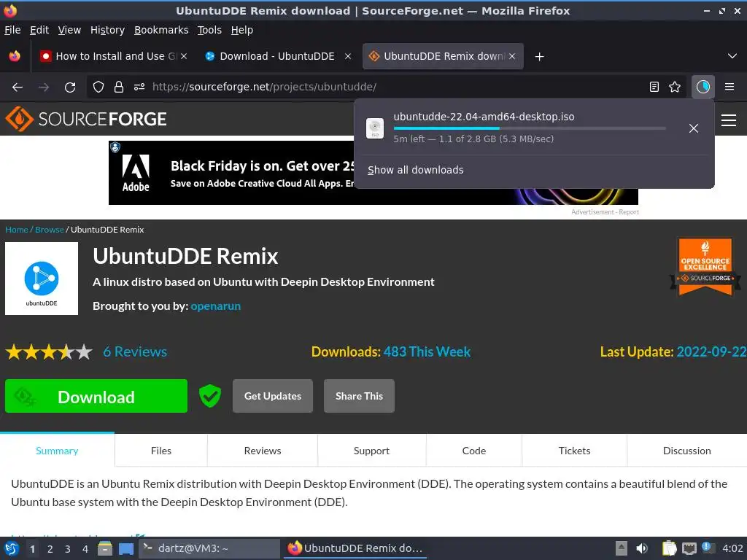Screen dimensions: 747x560
Task: Open the Tools menu
Action: coord(209,30)
